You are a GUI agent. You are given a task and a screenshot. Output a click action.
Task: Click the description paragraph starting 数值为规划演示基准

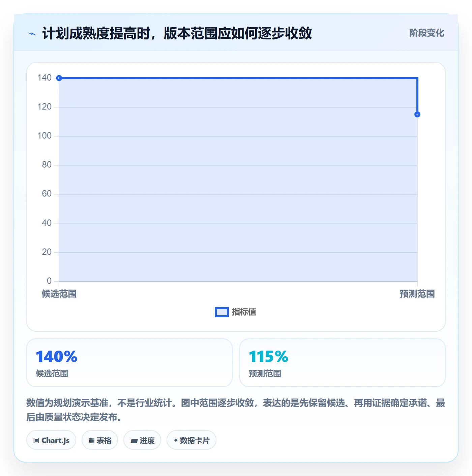[236, 410]
